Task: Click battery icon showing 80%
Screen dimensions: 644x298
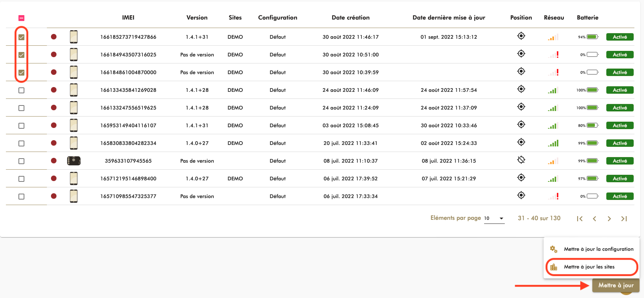Action: (592, 125)
